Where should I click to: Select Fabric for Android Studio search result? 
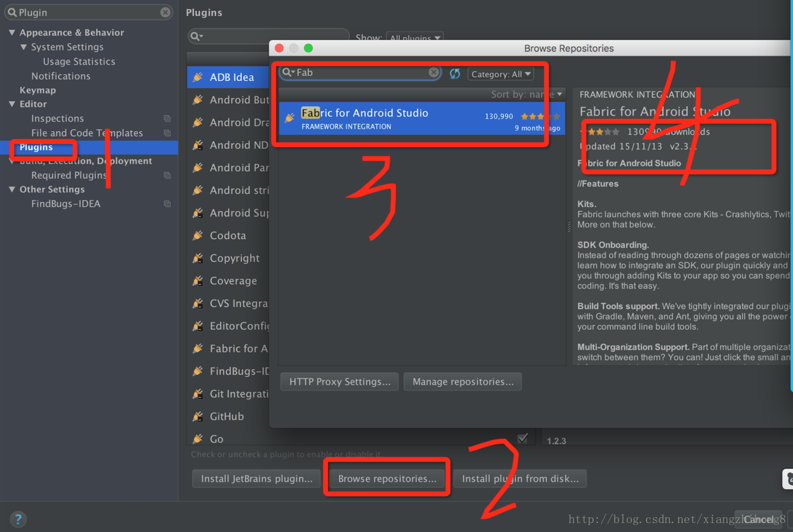[x=422, y=118]
